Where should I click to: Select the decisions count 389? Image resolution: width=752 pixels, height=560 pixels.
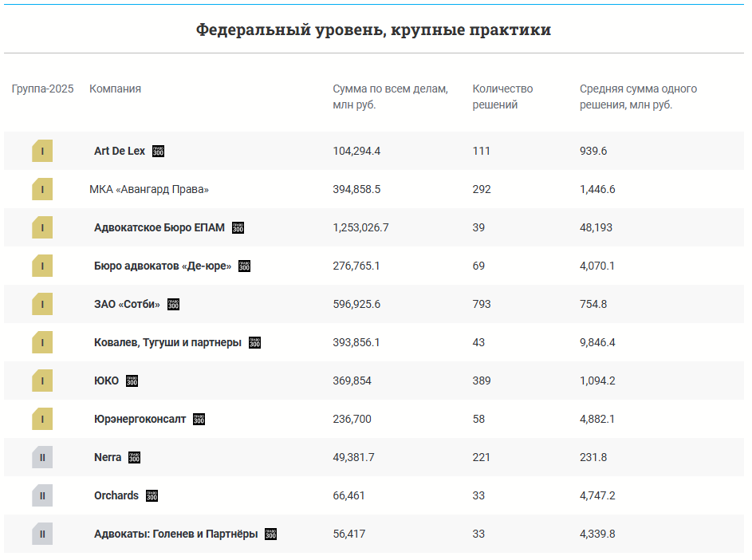(482, 381)
